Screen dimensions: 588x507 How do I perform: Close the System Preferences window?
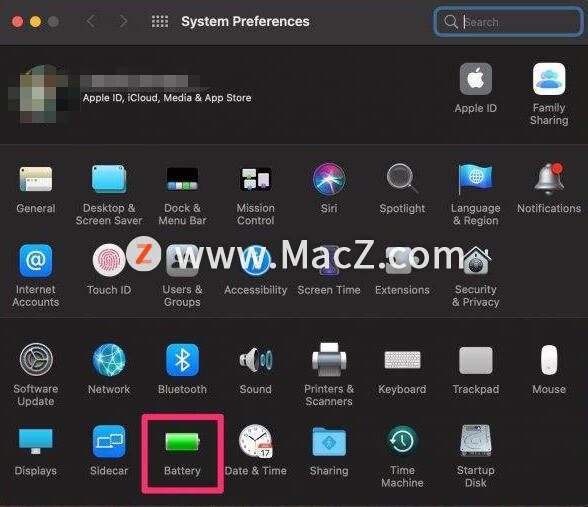point(18,22)
